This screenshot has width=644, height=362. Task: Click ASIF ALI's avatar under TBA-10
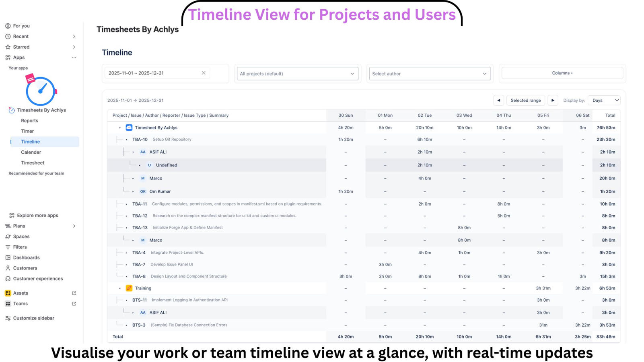coord(143,152)
